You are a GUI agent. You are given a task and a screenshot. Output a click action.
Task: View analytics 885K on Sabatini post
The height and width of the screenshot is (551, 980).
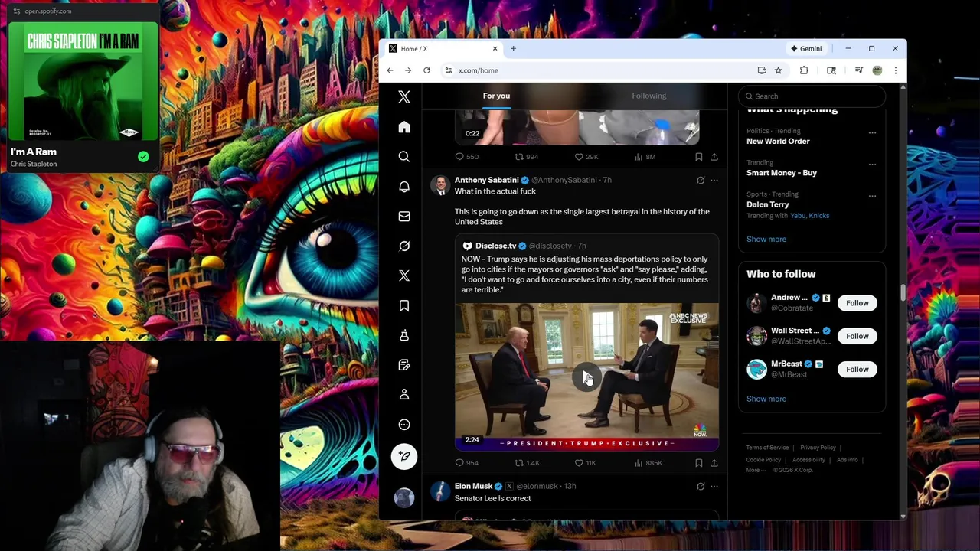(648, 463)
